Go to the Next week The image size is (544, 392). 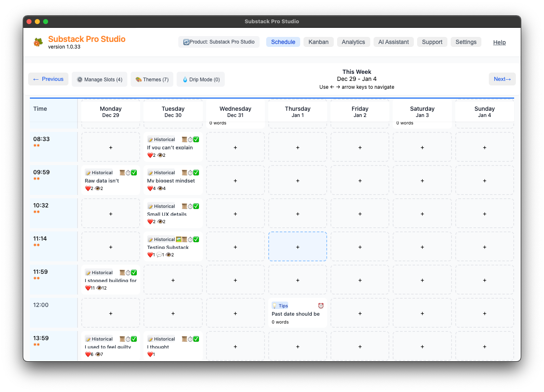[x=502, y=79]
